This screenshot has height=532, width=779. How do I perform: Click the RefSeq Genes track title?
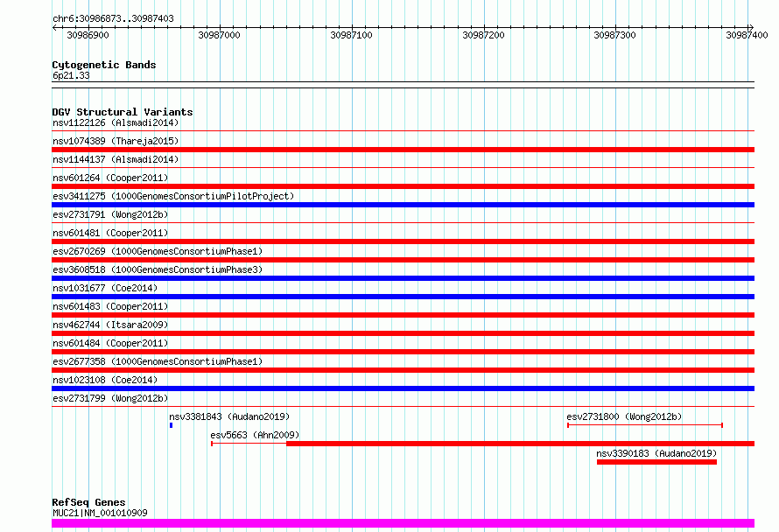coord(88,503)
